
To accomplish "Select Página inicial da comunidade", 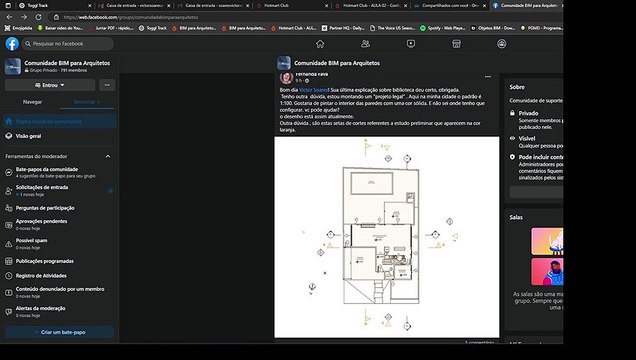I will 59,122.
